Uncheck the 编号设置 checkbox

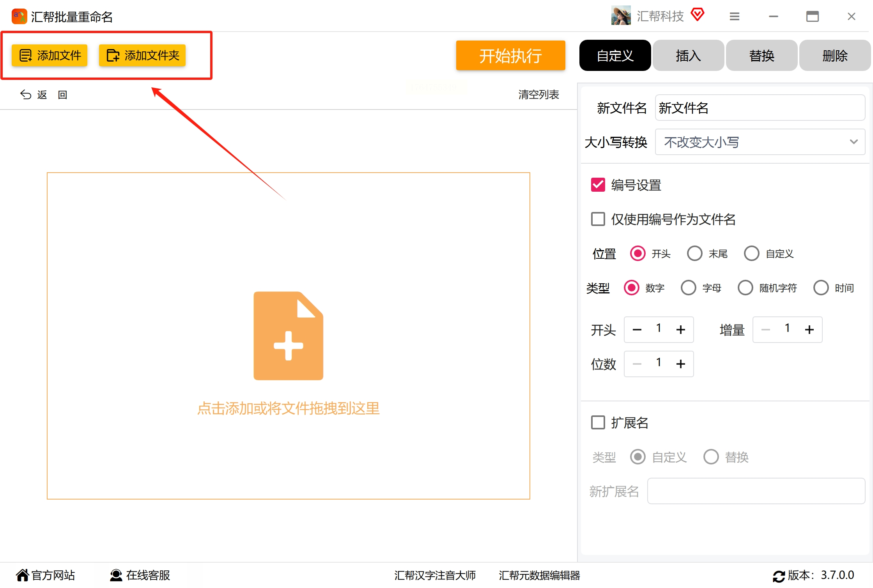tap(598, 185)
